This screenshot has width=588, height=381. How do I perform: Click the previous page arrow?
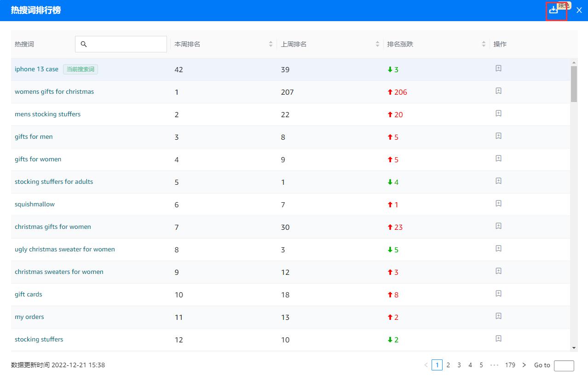pos(426,365)
